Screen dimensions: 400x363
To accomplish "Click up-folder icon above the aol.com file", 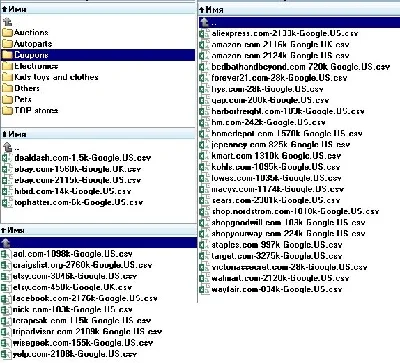I will click(6, 242).
